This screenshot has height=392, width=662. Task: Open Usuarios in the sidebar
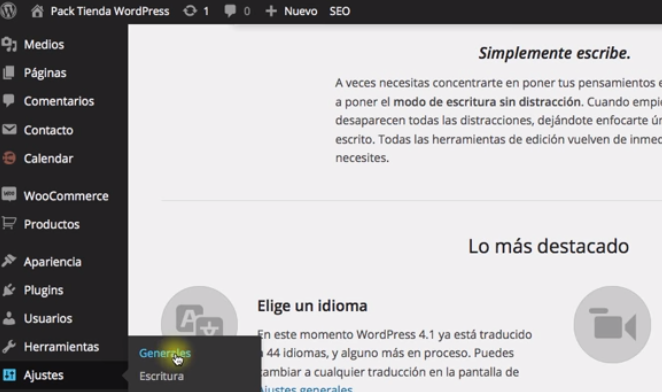click(x=48, y=318)
